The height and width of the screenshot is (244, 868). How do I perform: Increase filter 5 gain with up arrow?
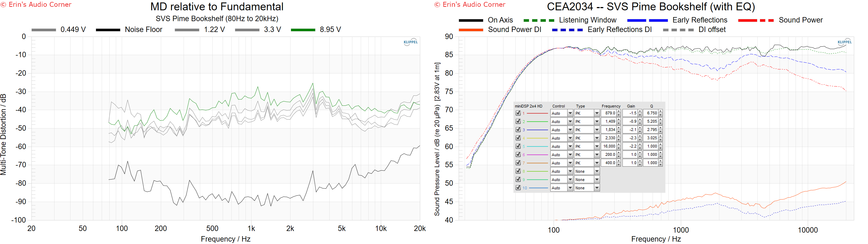(640, 145)
